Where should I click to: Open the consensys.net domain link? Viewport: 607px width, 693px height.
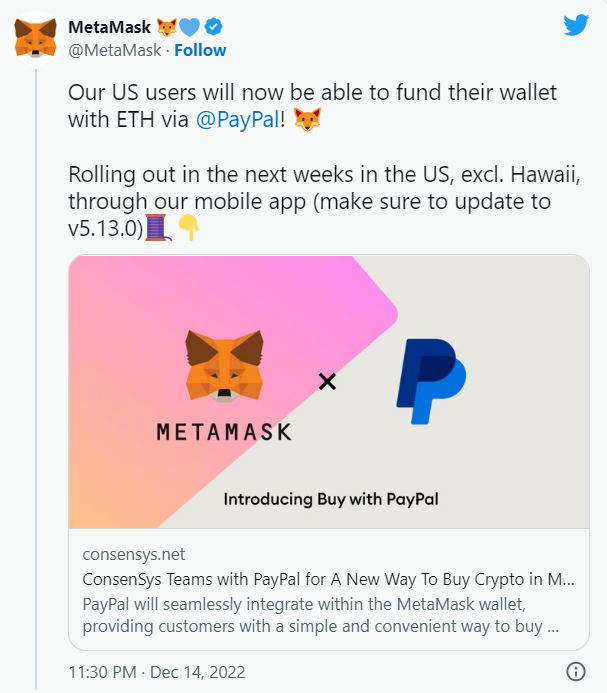pos(133,554)
